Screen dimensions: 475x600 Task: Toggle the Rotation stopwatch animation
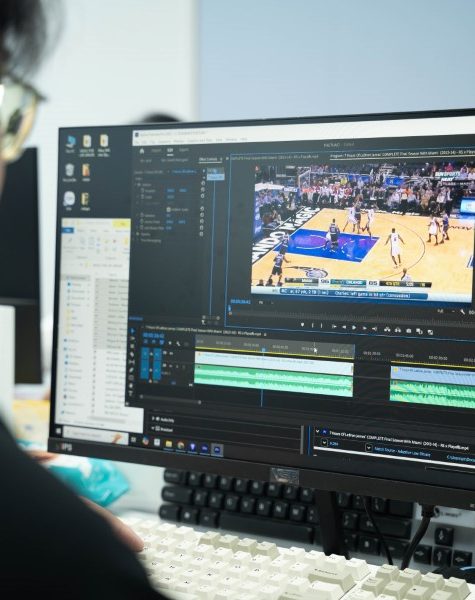pos(142,215)
